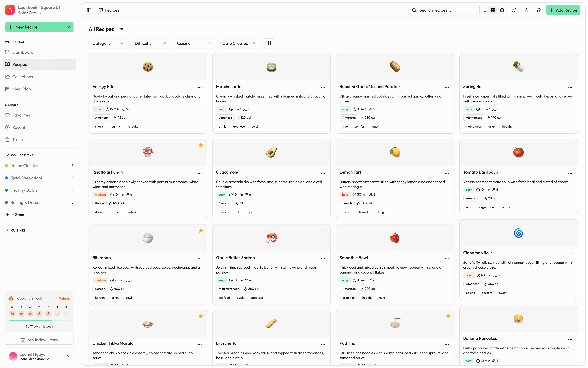Image resolution: width=588 pixels, height=368 pixels.
Task: Open Quick Weeknight collection
Action: tap(39, 178)
